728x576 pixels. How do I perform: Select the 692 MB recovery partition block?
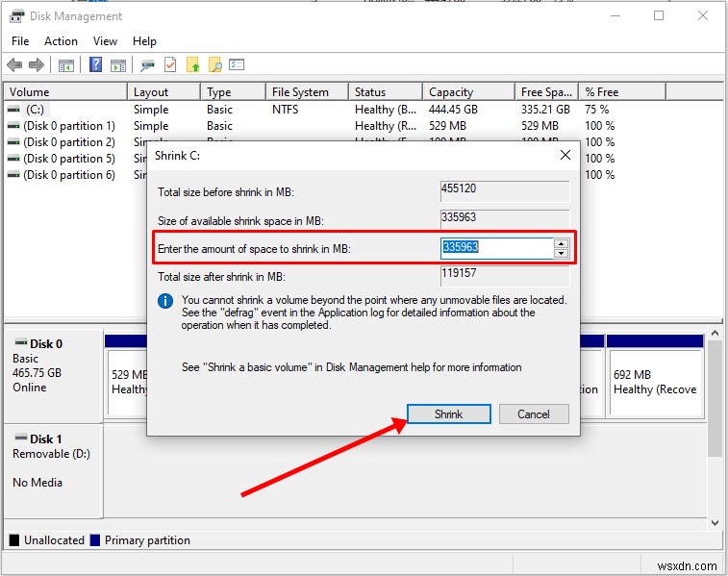655,375
